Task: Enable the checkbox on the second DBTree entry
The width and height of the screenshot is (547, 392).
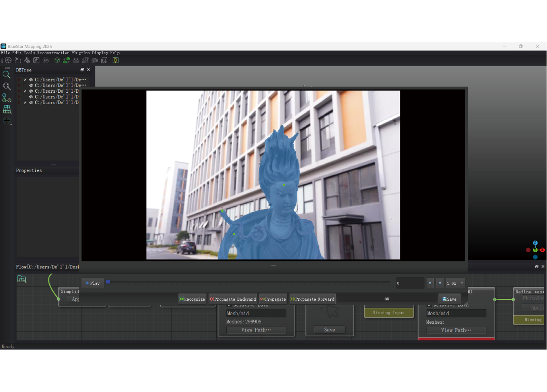Action: coord(25,85)
